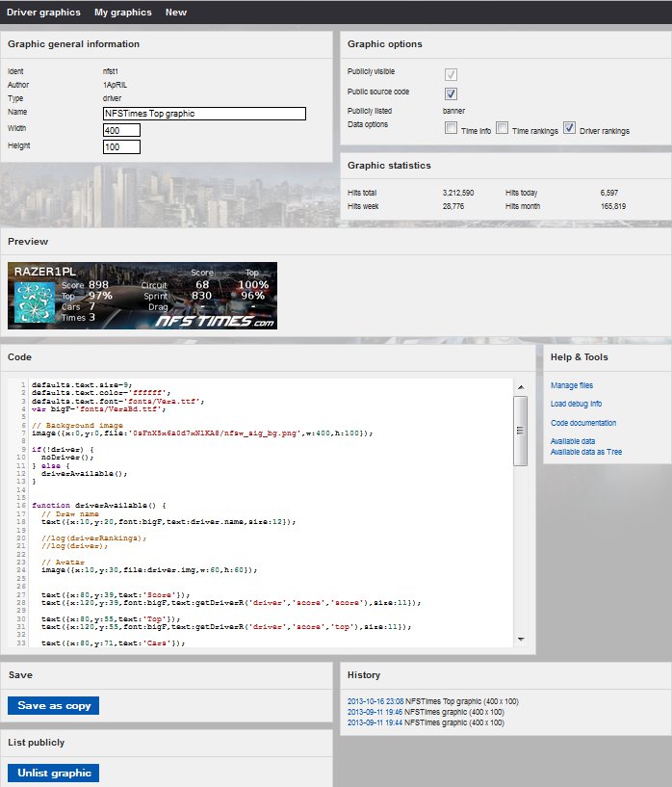The height and width of the screenshot is (787, 672).
Task: Open the Available data link
Action: click(x=573, y=441)
